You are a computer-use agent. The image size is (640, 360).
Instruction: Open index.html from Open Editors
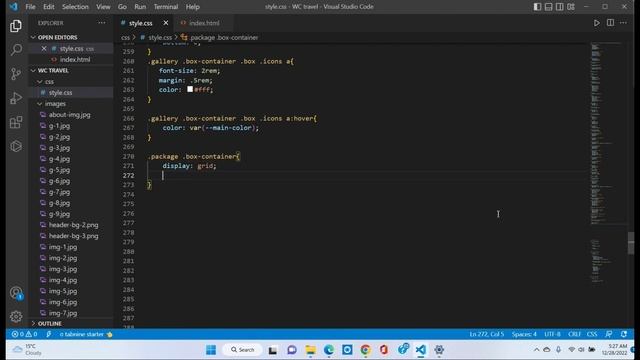[x=75, y=60]
